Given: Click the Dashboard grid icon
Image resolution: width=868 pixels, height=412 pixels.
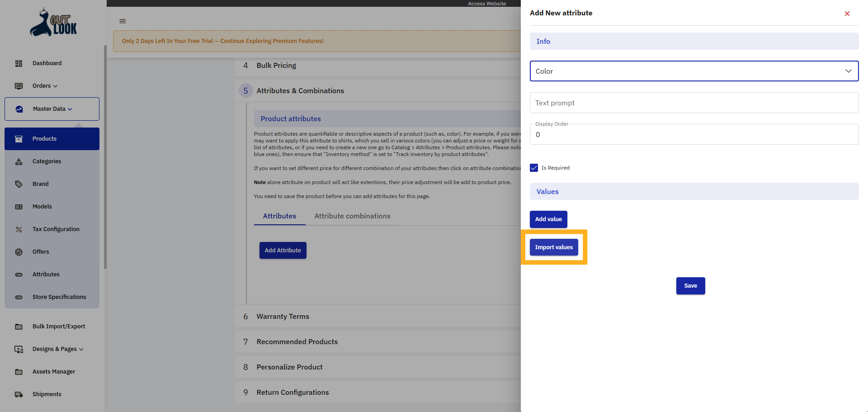Looking at the screenshot, I should 19,63.
